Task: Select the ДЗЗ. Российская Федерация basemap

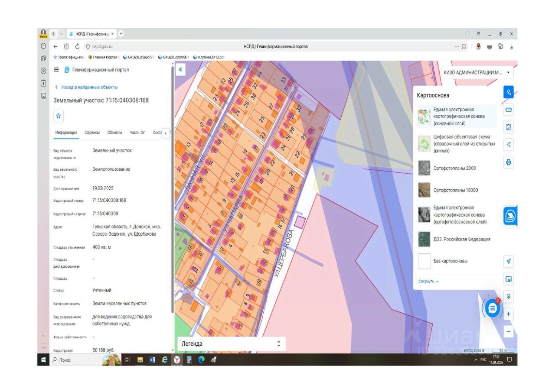Action: pos(457,239)
